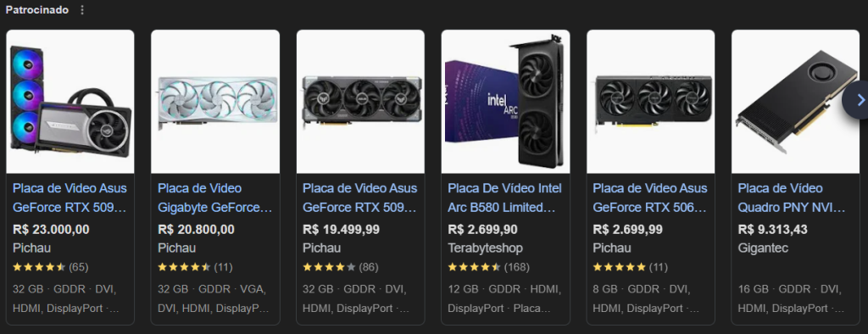Open the white Gigabyte GeForce card image
Image resolution: width=868 pixels, height=334 pixels.
(x=215, y=102)
